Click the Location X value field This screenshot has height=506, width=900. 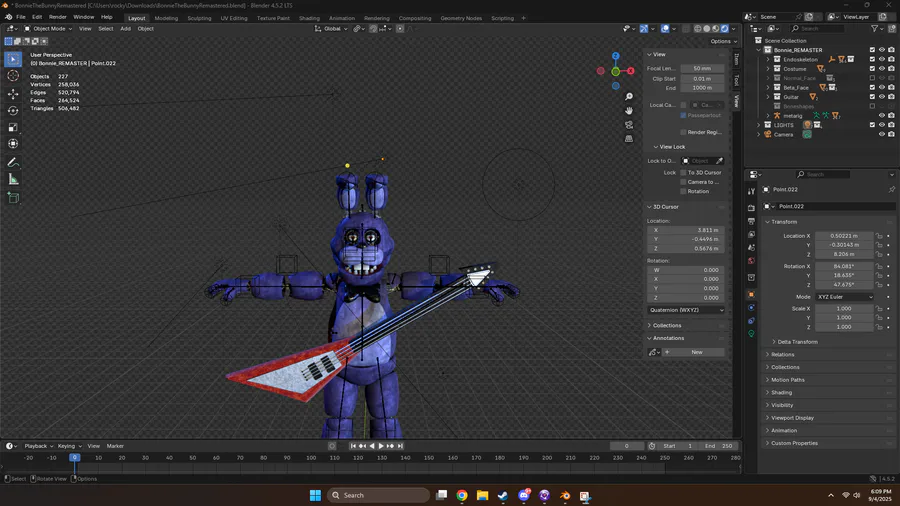point(844,236)
